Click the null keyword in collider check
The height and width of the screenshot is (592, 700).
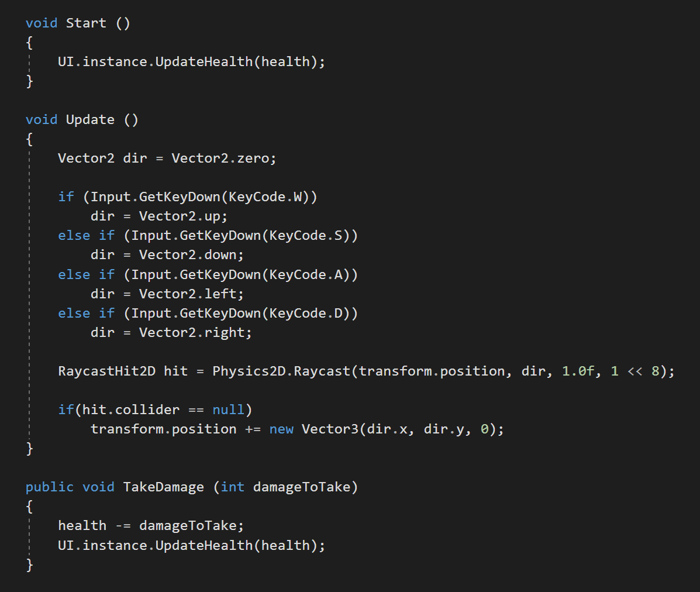[x=229, y=409]
